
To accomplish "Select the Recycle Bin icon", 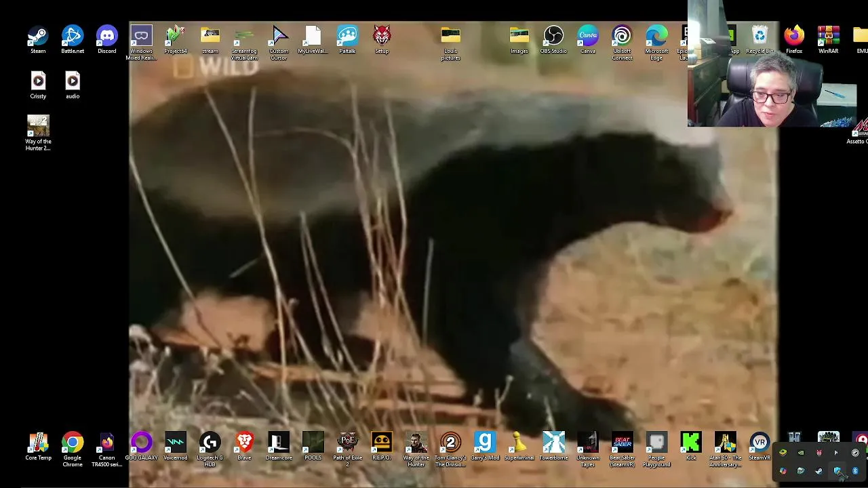I will click(759, 39).
